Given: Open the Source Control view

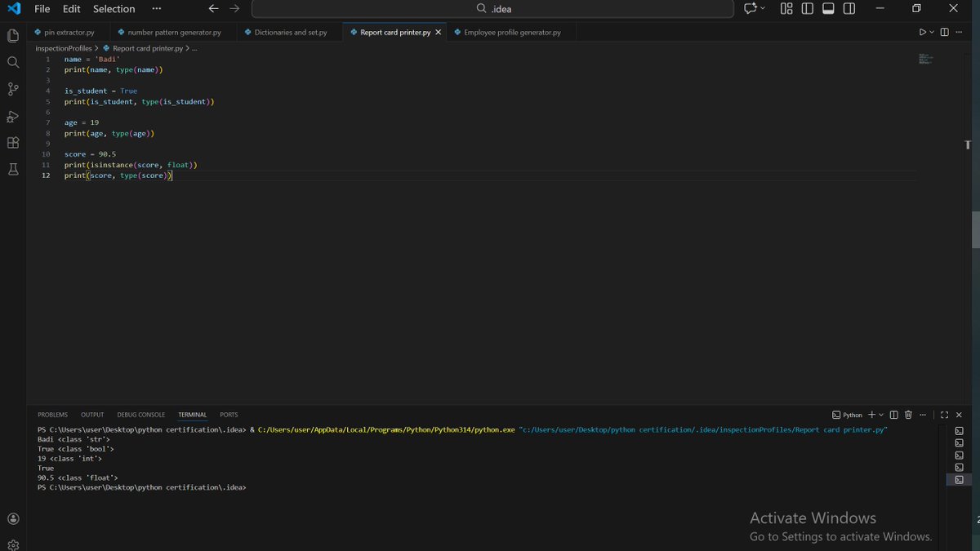Looking at the screenshot, I should 13,90.
